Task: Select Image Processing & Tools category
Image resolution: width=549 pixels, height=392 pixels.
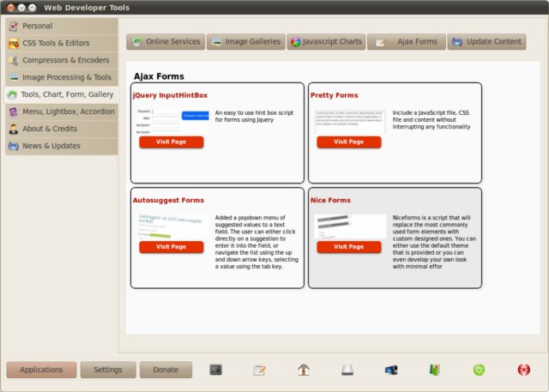Action: pos(62,77)
